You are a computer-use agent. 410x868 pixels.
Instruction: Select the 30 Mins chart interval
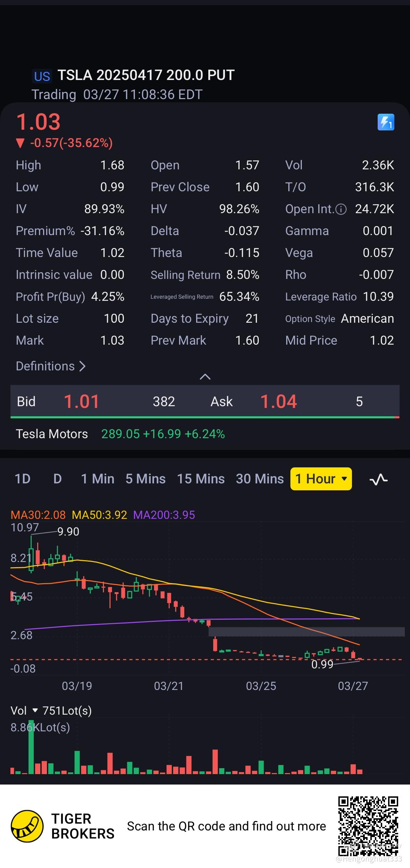pos(259,479)
